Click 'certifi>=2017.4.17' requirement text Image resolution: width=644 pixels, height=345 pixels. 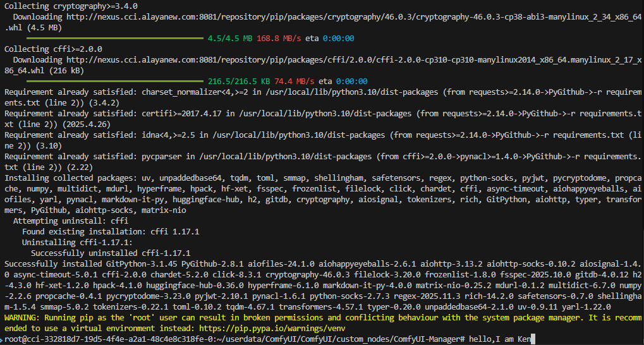pos(181,113)
